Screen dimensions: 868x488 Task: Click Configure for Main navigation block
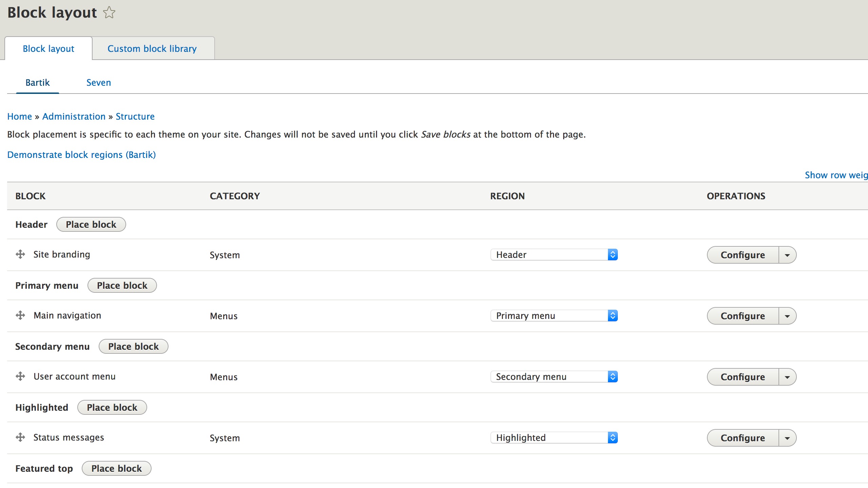coord(743,316)
